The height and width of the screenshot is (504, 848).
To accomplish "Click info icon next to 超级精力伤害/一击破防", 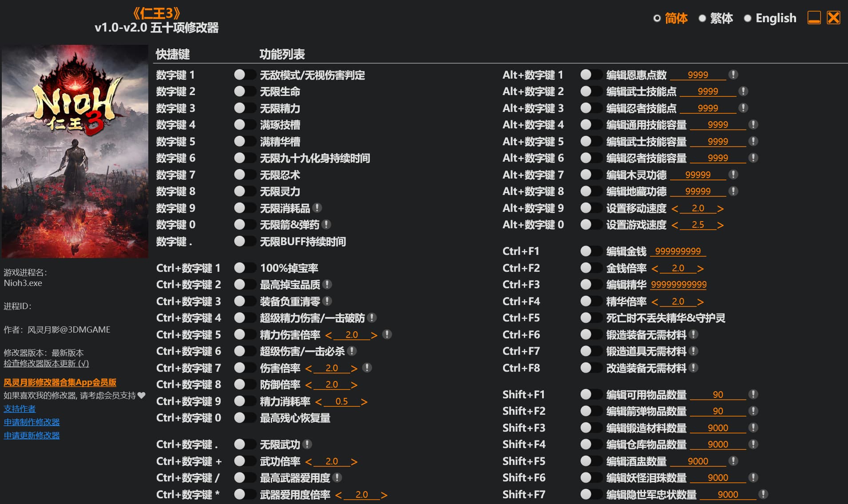I will point(372,317).
